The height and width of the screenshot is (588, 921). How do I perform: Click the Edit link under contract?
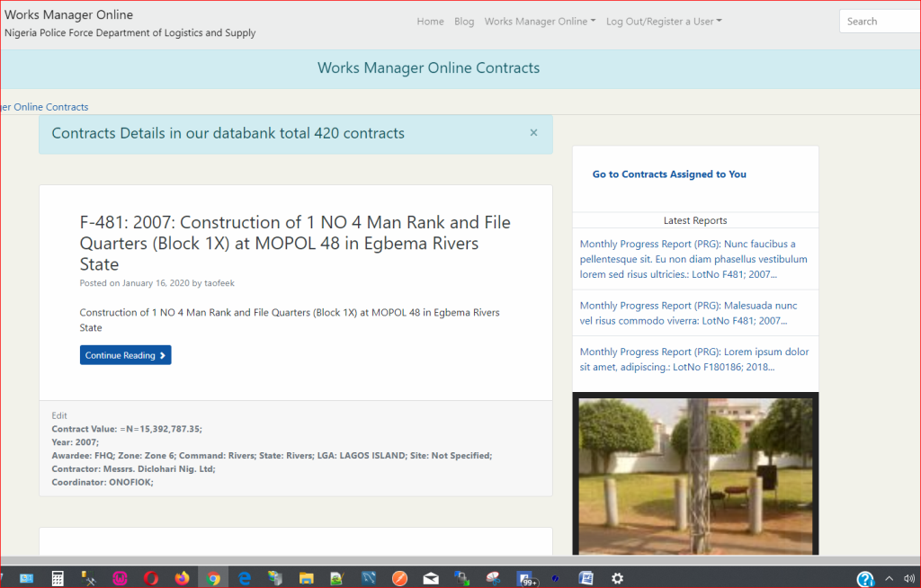(59, 415)
